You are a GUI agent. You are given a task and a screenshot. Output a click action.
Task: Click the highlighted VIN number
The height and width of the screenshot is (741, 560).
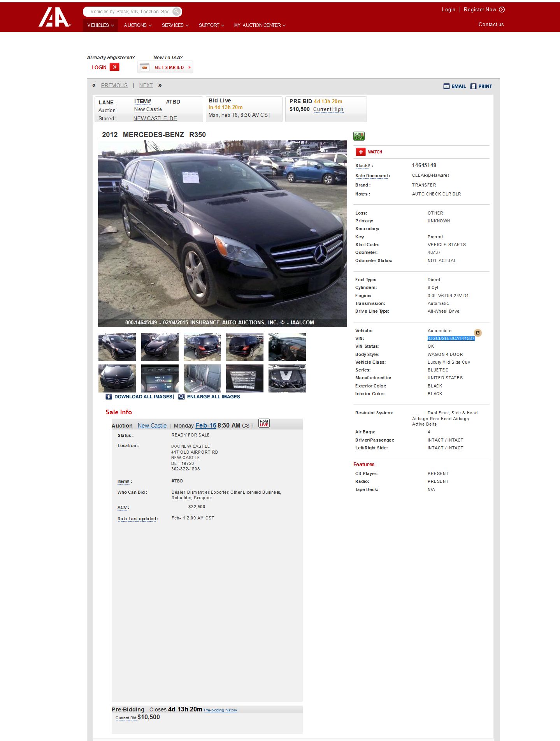point(451,339)
